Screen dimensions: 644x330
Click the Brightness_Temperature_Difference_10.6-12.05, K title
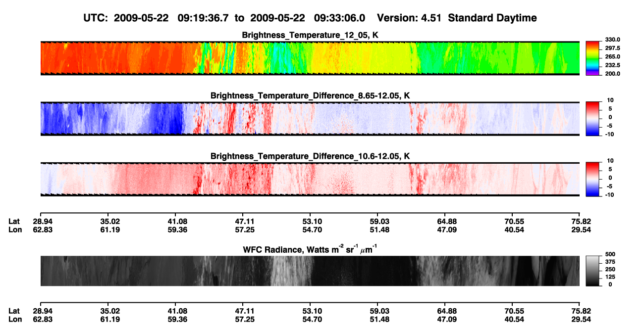pyautogui.click(x=310, y=156)
